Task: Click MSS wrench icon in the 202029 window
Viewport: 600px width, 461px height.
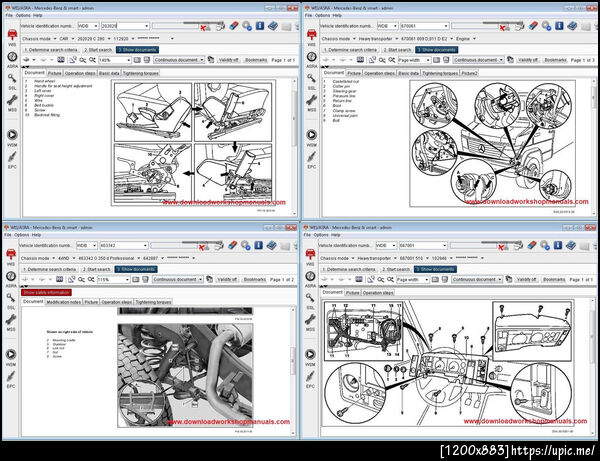Action: (12, 101)
